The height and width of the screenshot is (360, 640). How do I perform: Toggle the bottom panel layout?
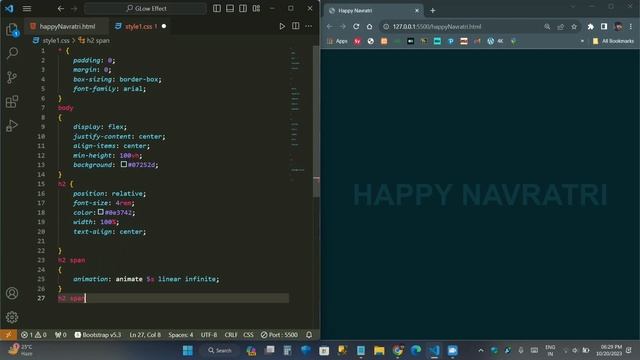[x=230, y=8]
